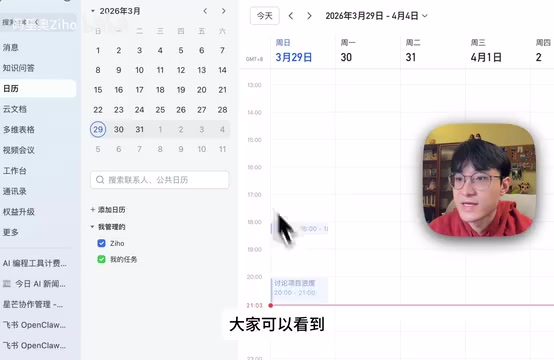Select day 30 in the mini calendar
Viewport: 554px width, 360px height.
119,129
